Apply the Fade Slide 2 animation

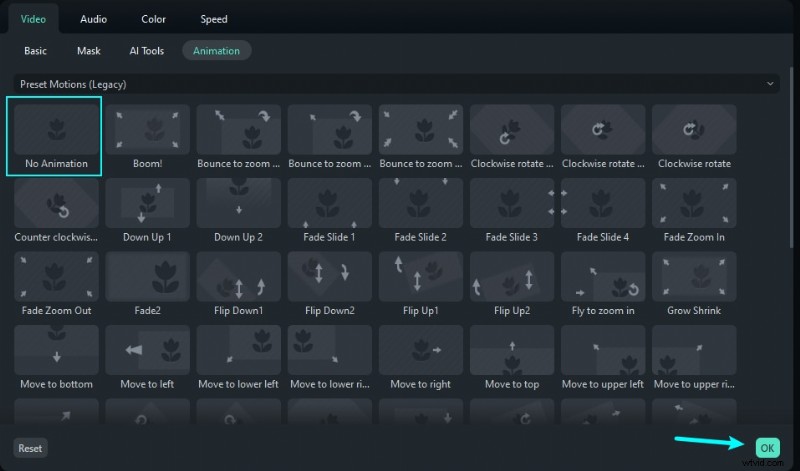[x=420, y=210]
